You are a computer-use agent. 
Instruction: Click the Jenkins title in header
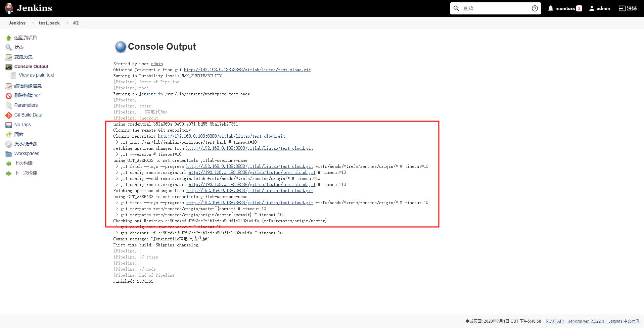point(35,8)
